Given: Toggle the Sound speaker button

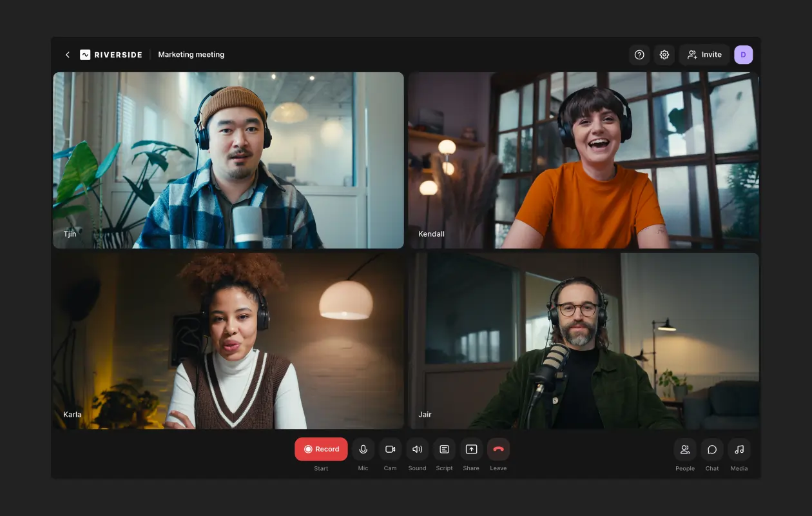Looking at the screenshot, I should click(x=418, y=449).
